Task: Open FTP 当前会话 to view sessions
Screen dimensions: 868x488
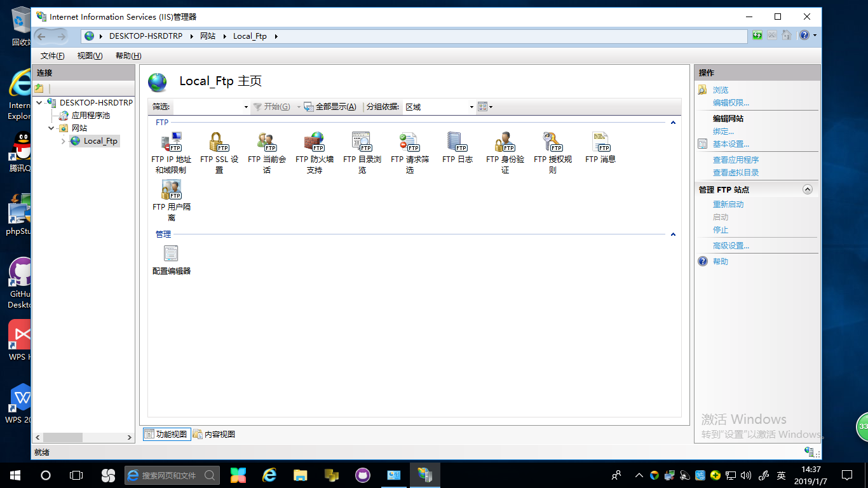Action: pos(266,144)
